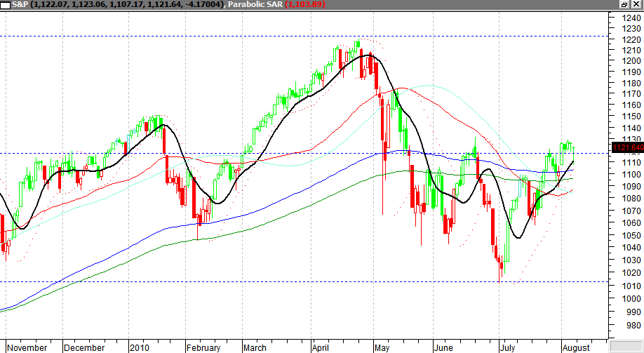Click the 1000 price axis label
The height and width of the screenshot is (353, 644).
pos(631,299)
